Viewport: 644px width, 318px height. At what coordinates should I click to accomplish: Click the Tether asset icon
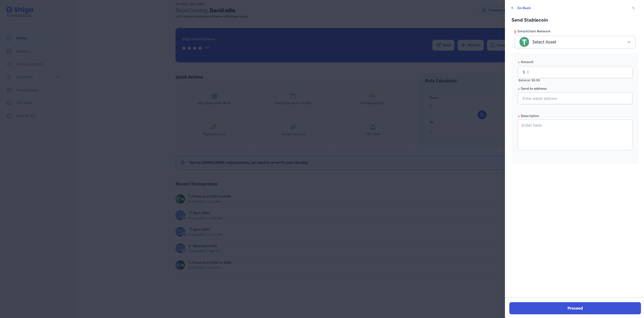524,42
